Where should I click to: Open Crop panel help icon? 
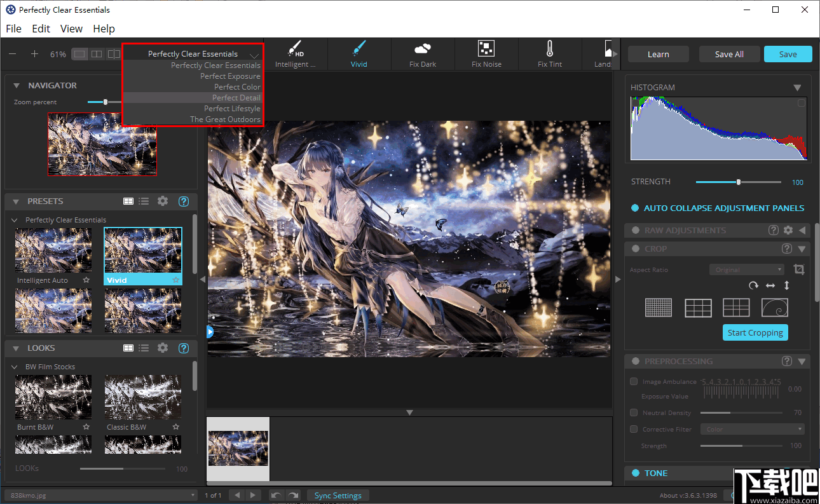tap(787, 249)
